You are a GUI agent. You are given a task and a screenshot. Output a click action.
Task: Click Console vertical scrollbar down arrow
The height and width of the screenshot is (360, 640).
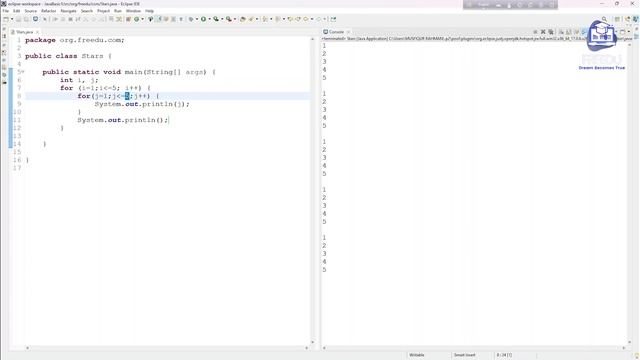[x=630, y=342]
